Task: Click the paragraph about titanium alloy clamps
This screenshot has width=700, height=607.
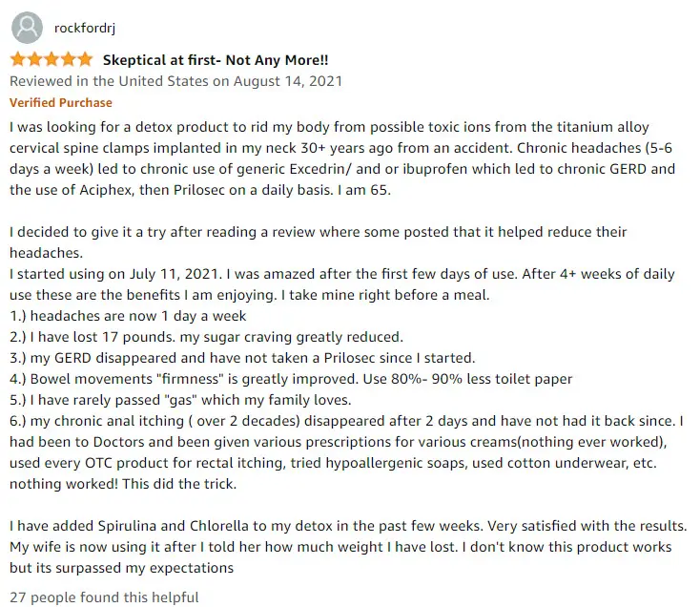Action: (x=342, y=158)
